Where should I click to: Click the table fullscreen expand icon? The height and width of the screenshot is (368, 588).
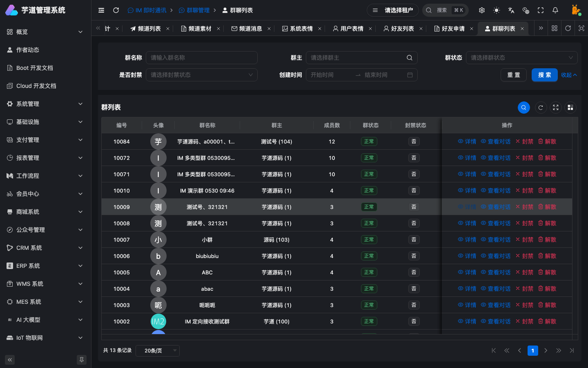tap(556, 108)
